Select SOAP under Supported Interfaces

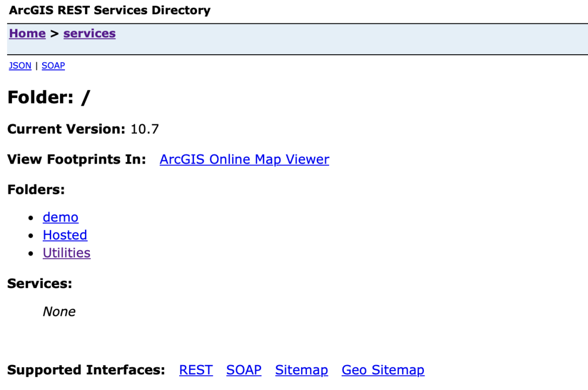244,370
